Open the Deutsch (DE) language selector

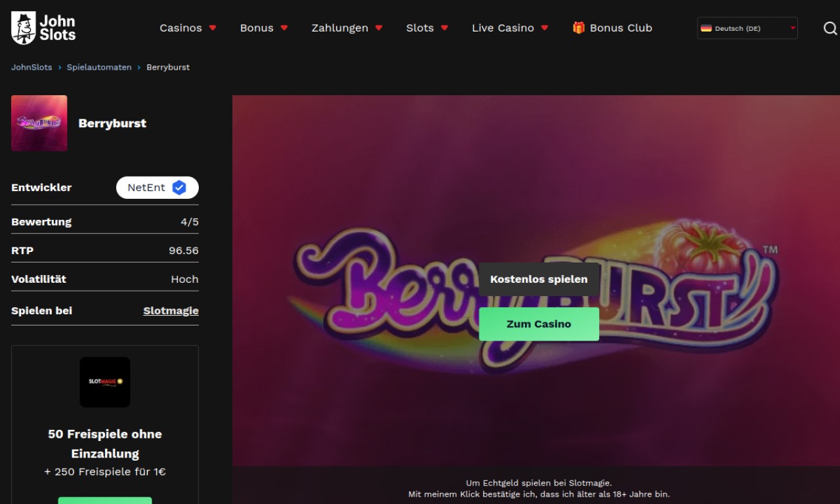747,28
